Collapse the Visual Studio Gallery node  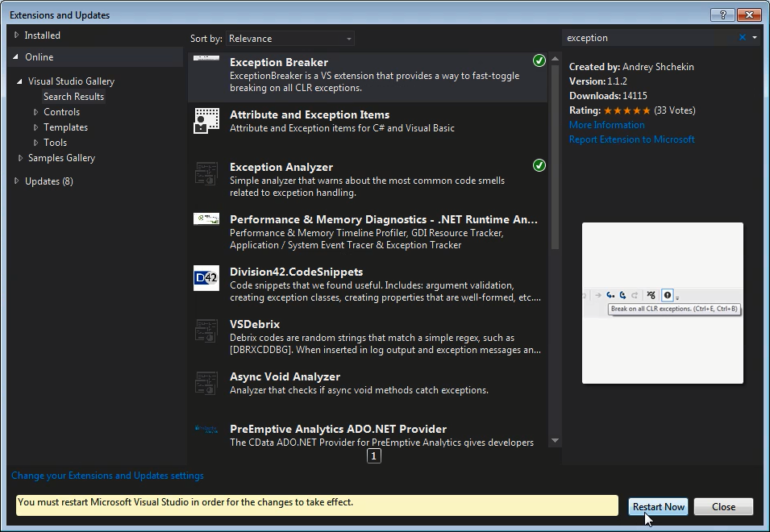[19, 81]
